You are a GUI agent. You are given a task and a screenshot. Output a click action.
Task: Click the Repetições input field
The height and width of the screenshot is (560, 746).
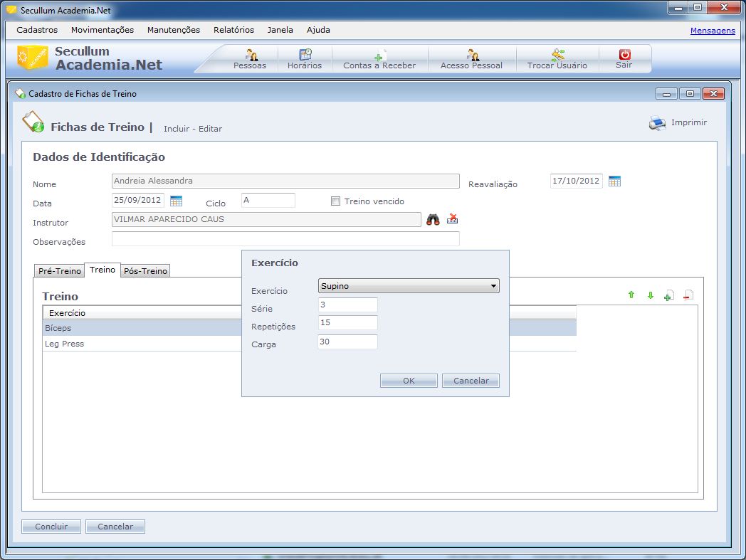[348, 324]
